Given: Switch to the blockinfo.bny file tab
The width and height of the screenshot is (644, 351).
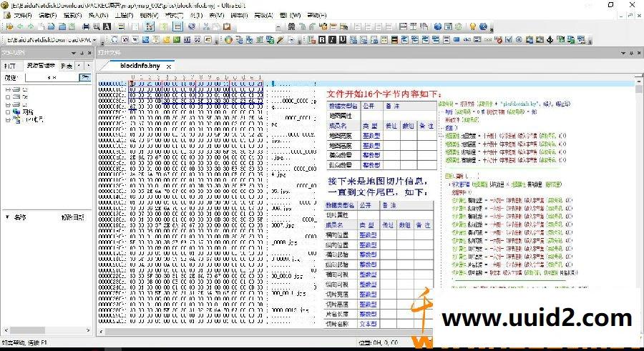Looking at the screenshot, I should tap(140, 66).
